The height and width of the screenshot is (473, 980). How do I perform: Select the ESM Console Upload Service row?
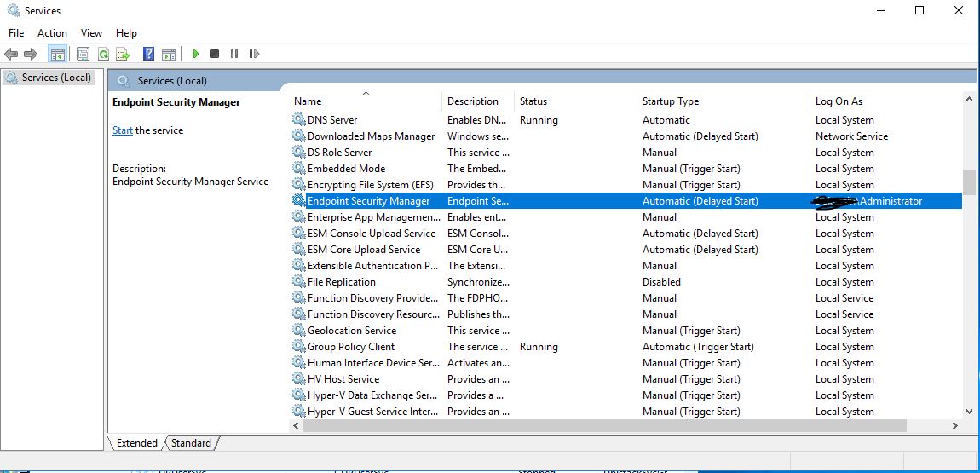[371, 234]
